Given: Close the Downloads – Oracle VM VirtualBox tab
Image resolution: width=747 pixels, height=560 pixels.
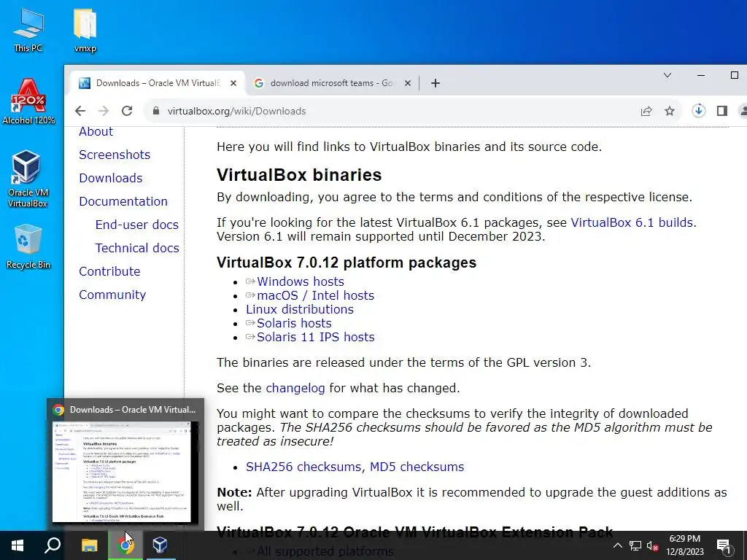Looking at the screenshot, I should [233, 83].
